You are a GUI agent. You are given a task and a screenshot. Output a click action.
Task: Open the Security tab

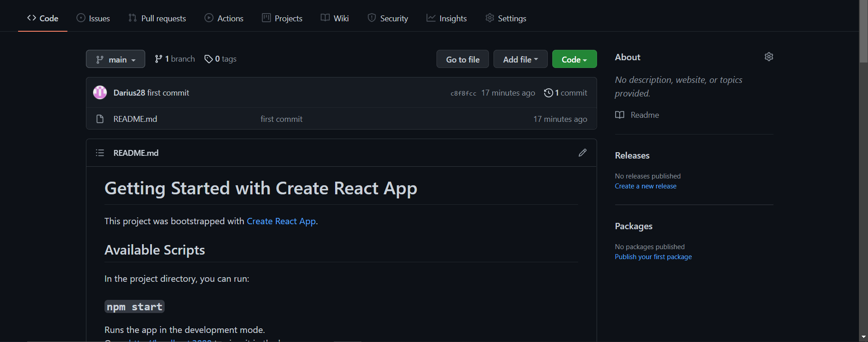388,18
